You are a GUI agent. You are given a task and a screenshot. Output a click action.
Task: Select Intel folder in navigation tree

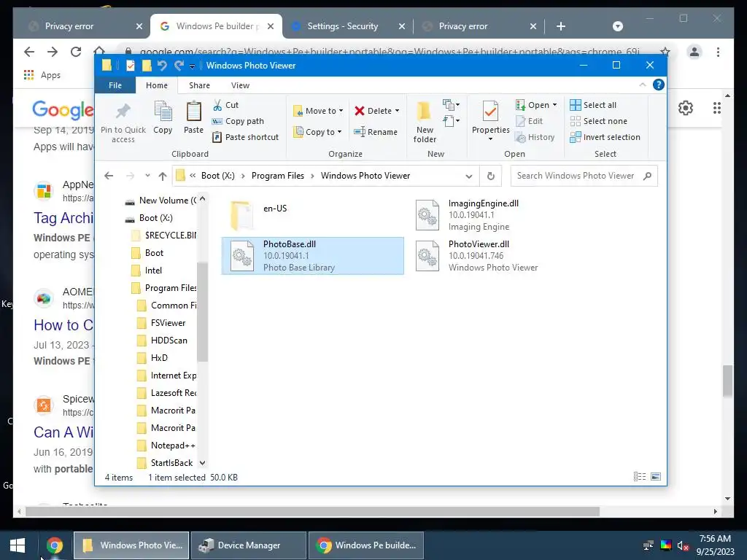153,271
